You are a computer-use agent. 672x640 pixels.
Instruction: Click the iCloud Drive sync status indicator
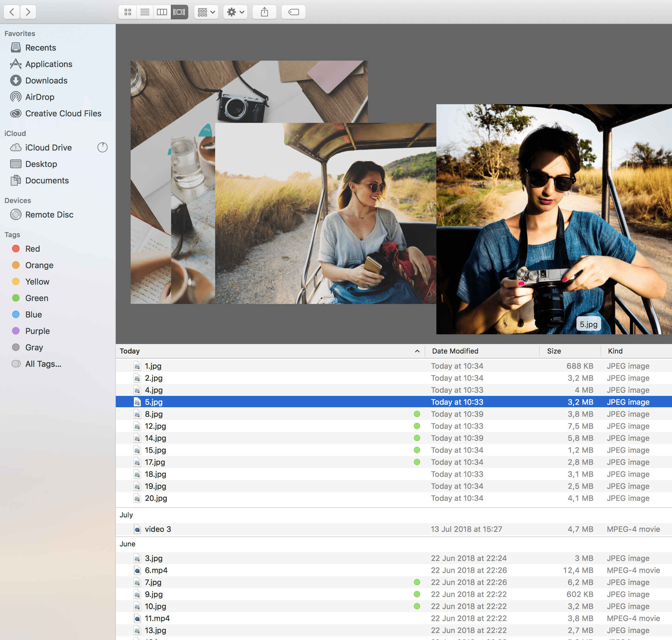[102, 147]
